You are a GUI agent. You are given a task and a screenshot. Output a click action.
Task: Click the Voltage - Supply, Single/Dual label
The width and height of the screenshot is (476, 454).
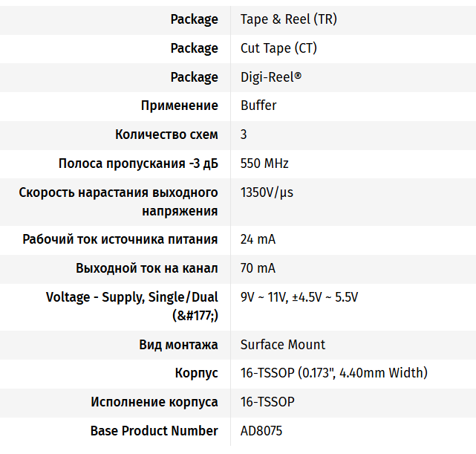coord(132,297)
